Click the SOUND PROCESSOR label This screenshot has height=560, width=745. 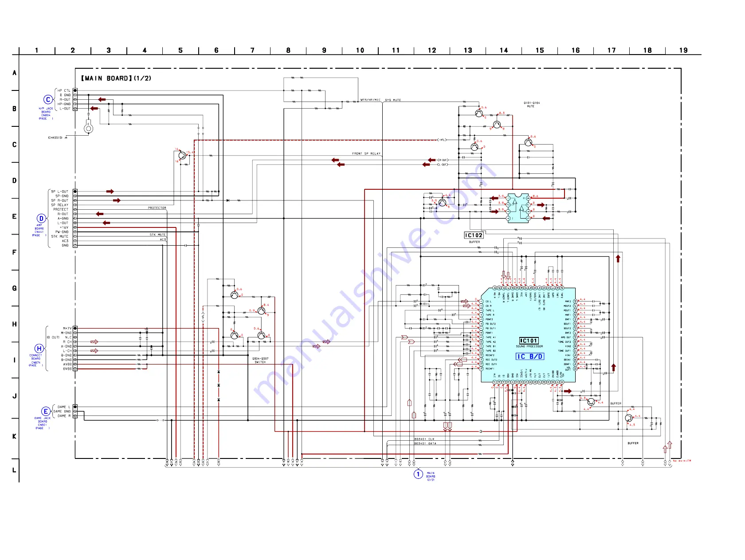tap(529, 346)
